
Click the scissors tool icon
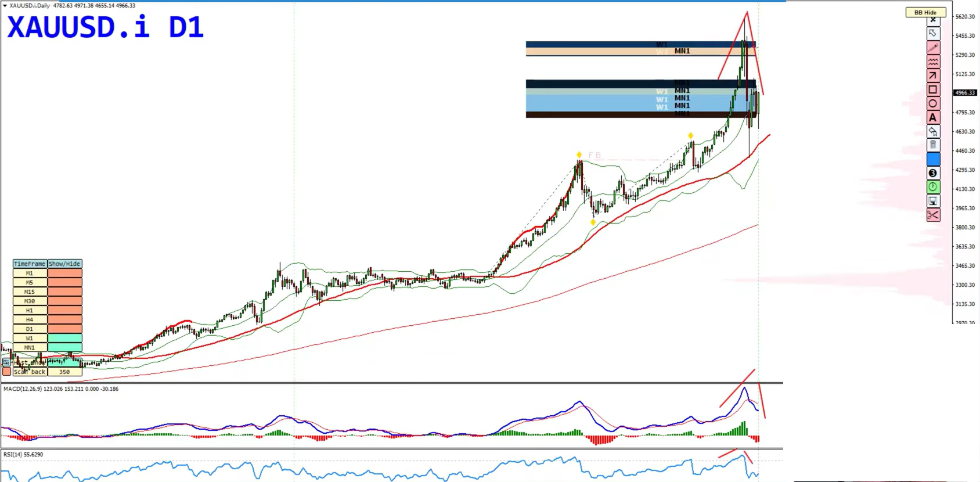933,215
